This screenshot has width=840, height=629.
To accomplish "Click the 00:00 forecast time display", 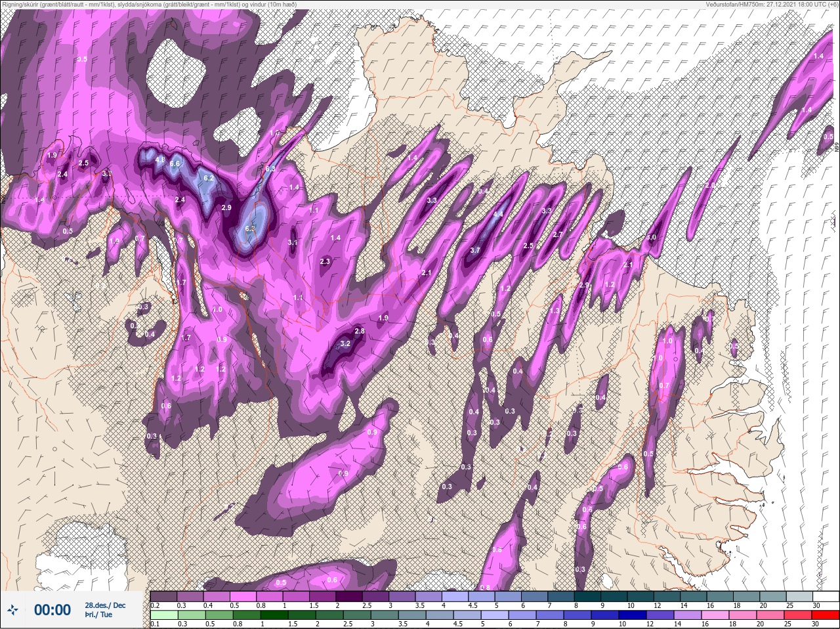I will [52, 610].
